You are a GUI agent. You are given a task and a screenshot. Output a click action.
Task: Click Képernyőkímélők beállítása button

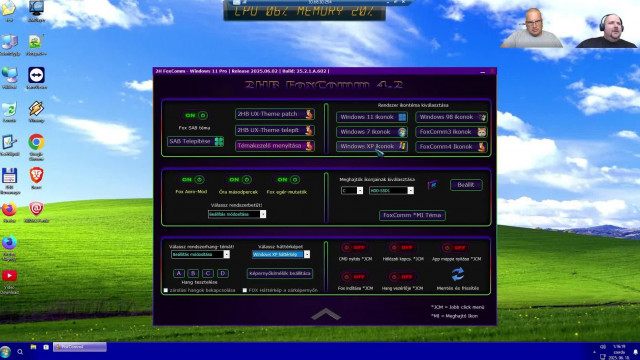click(x=280, y=273)
